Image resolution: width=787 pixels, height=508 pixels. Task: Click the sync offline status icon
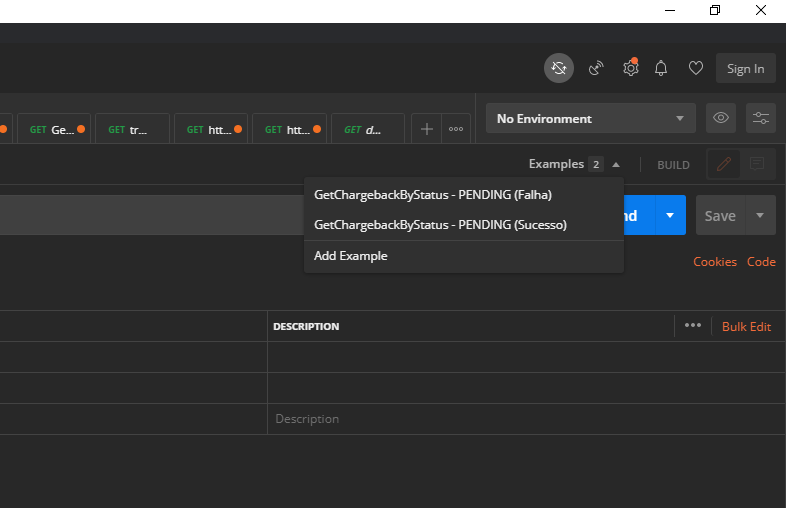tap(559, 68)
